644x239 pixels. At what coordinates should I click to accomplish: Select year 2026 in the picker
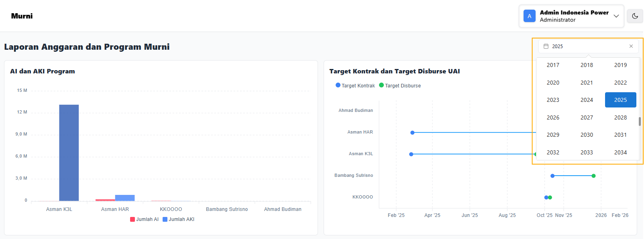(553, 117)
